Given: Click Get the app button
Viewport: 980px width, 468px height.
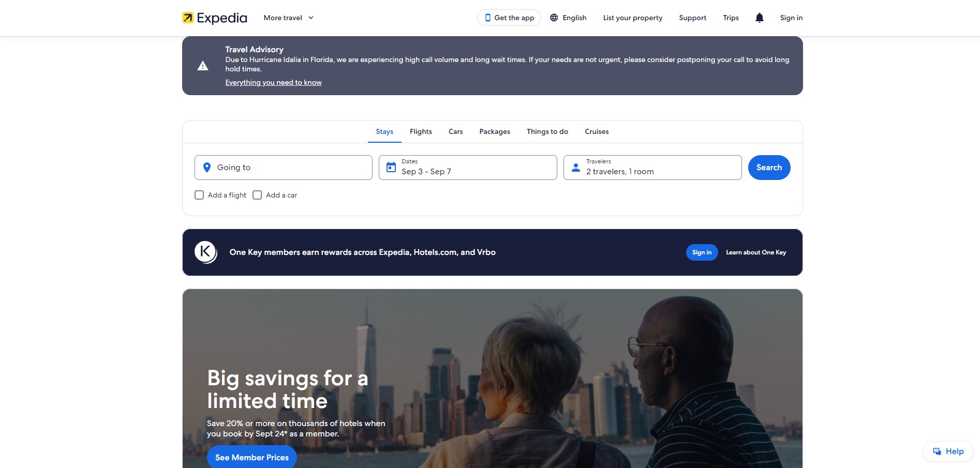Looking at the screenshot, I should (509, 18).
